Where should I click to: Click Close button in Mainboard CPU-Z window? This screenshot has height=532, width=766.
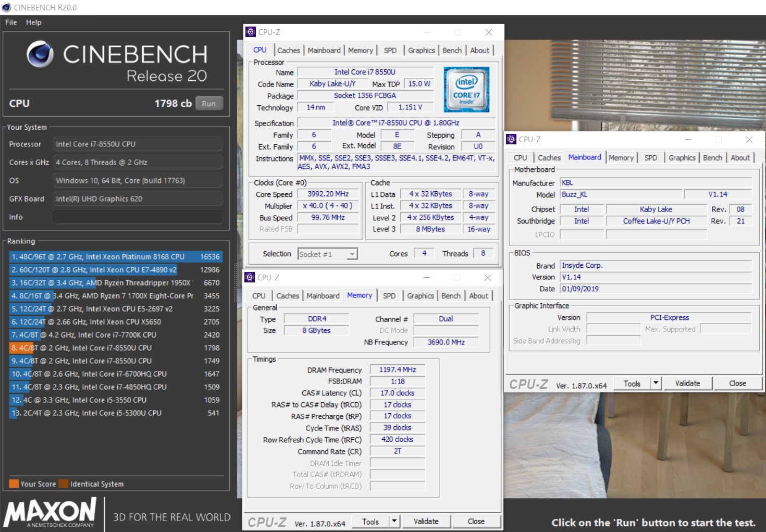(738, 383)
